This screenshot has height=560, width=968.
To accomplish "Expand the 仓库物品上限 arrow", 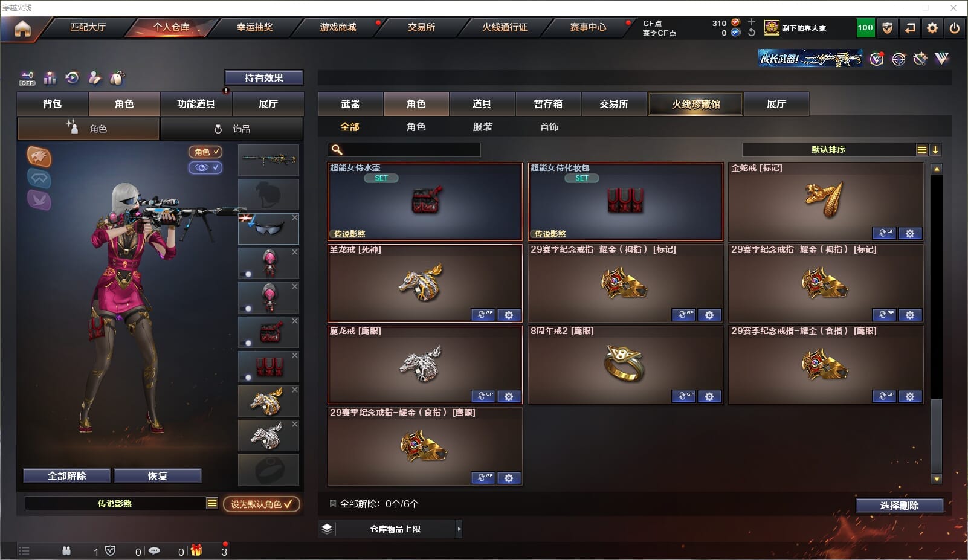I will 459,529.
